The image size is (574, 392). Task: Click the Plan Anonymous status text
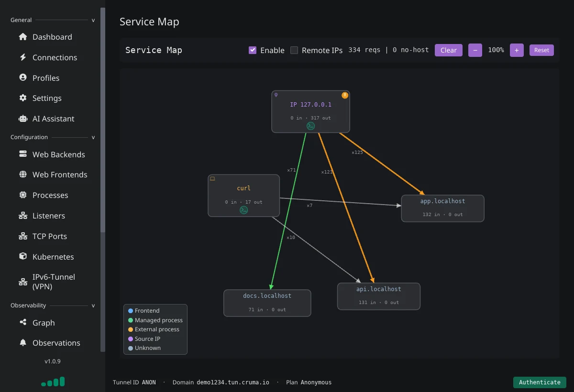tap(309, 382)
